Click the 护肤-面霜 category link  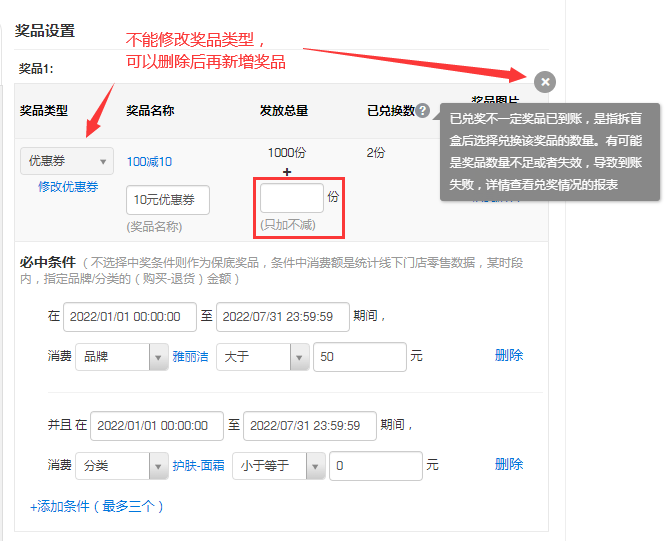[197, 465]
